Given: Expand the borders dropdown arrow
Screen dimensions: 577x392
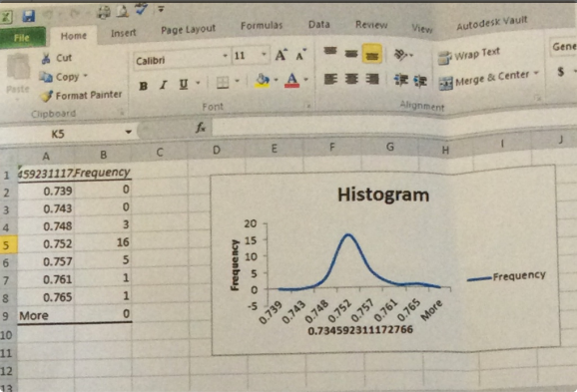Looking at the screenshot, I should [237, 81].
